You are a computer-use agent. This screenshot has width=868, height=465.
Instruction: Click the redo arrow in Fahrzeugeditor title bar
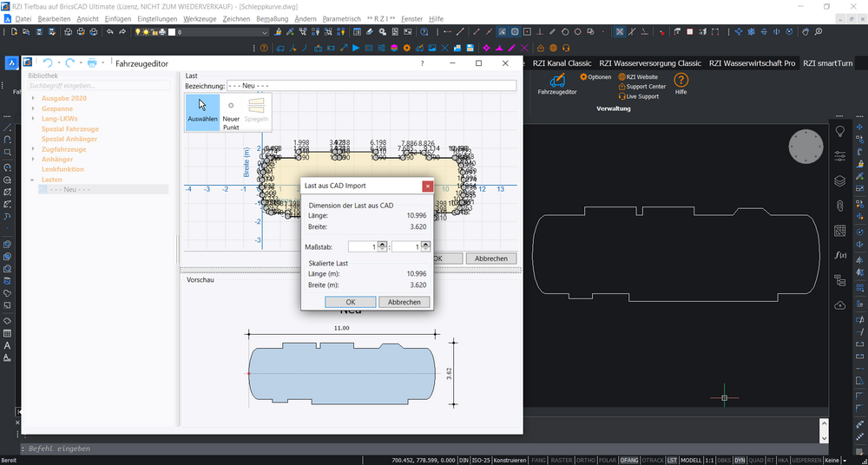point(69,63)
